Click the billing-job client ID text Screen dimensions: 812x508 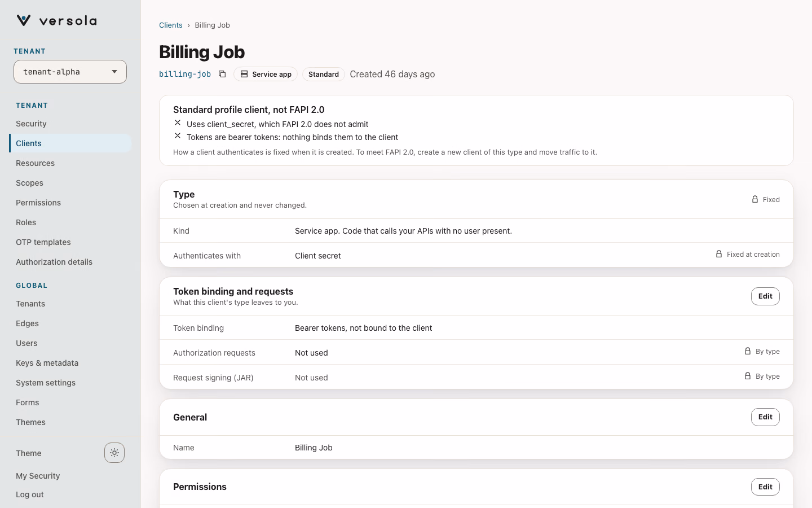[x=185, y=74]
